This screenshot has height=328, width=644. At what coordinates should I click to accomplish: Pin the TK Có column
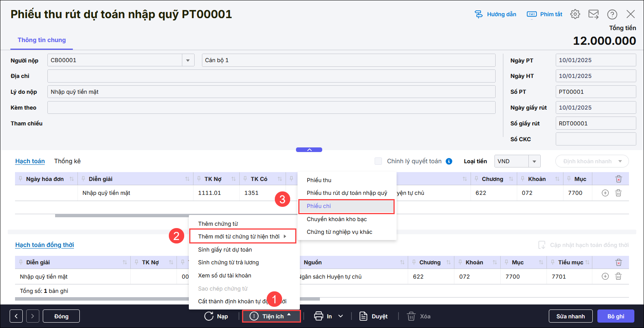coord(245,179)
